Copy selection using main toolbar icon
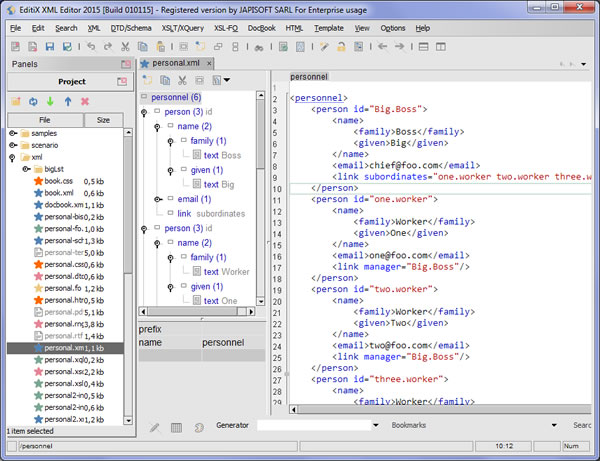The height and width of the screenshot is (461, 600). pos(143,47)
